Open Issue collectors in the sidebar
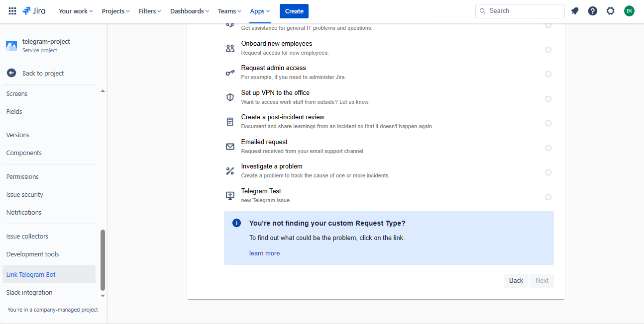This screenshot has height=324, width=644. (x=27, y=236)
